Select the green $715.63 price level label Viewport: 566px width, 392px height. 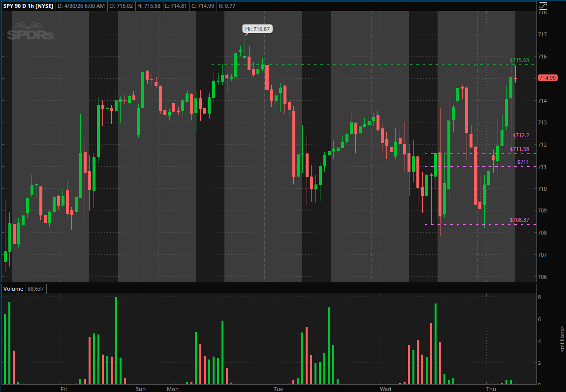(x=519, y=60)
